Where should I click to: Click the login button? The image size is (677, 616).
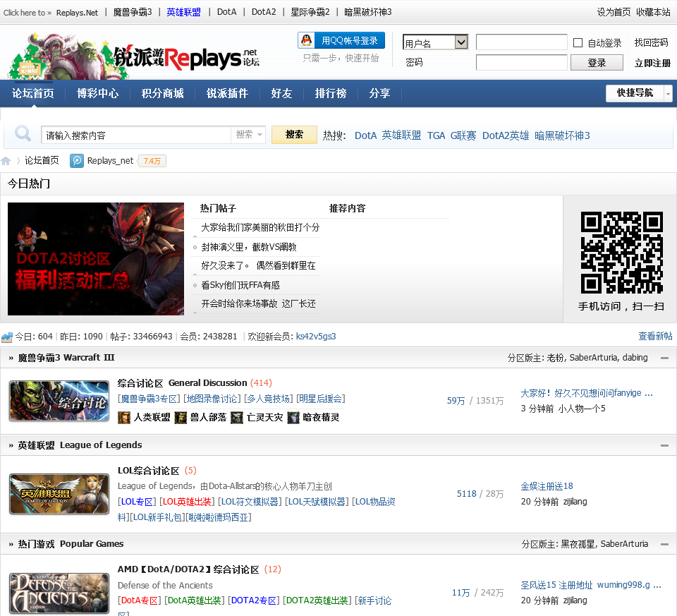(597, 63)
